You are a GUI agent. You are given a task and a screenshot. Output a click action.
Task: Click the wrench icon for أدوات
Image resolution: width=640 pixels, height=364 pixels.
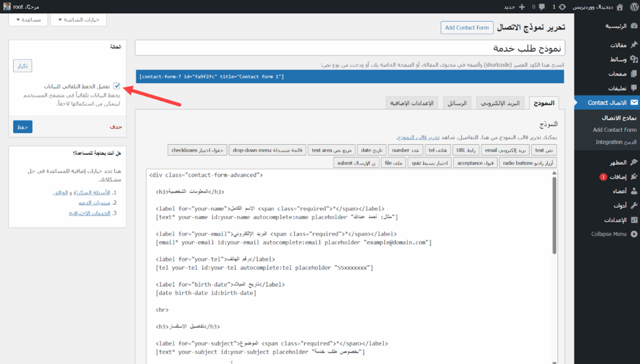click(634, 205)
